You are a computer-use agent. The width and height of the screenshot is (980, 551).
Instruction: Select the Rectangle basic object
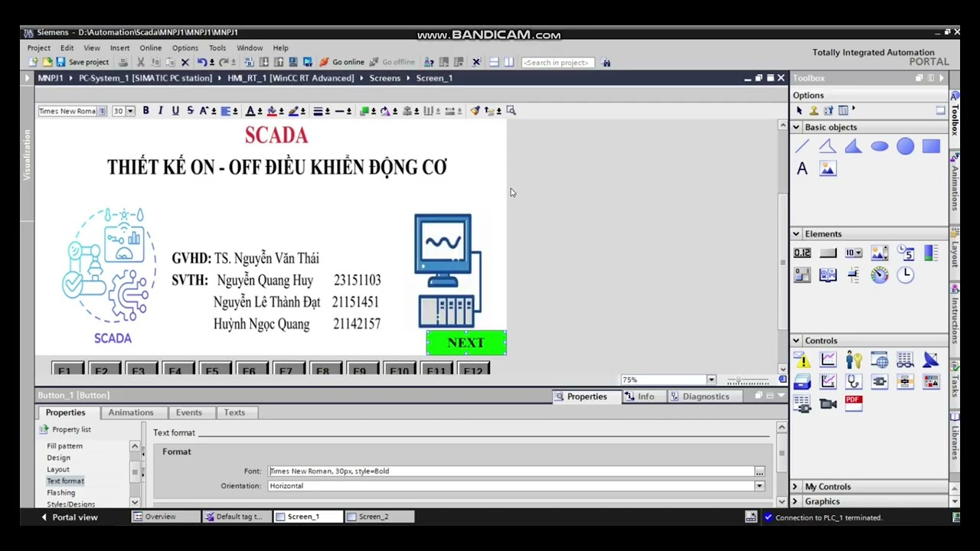(931, 146)
